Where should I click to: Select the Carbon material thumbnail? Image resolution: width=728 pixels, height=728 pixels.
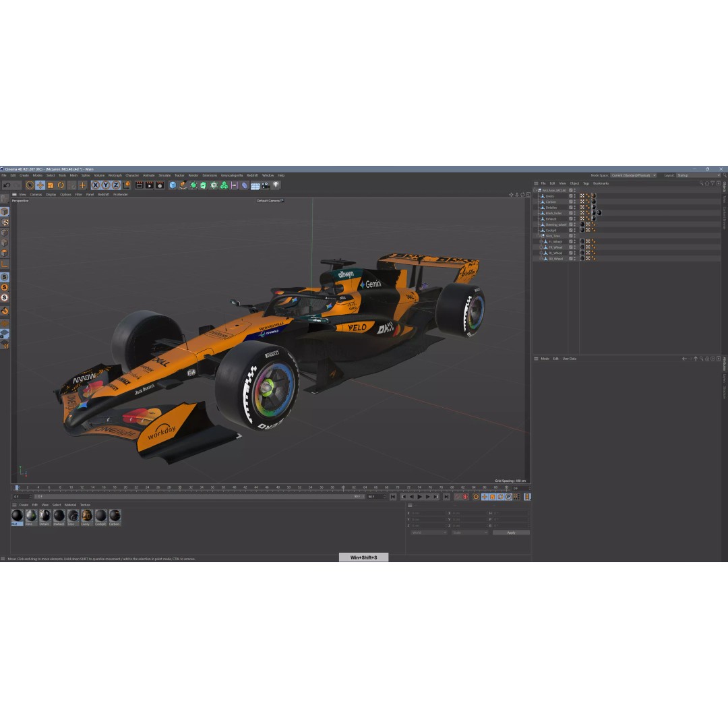click(115, 516)
